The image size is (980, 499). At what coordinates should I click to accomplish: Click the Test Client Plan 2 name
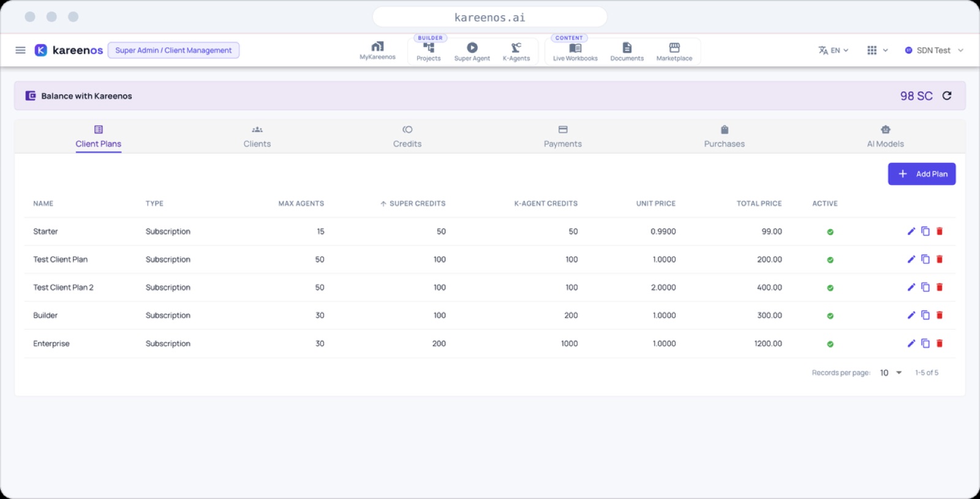63,287
